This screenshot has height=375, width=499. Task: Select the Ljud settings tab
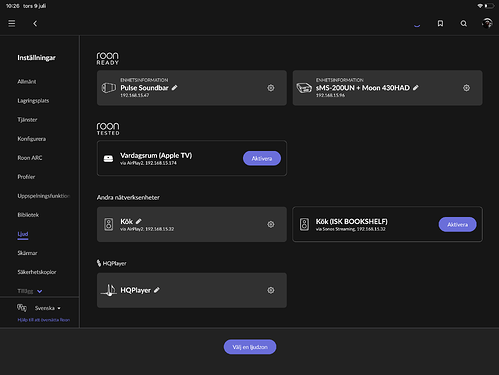point(23,234)
